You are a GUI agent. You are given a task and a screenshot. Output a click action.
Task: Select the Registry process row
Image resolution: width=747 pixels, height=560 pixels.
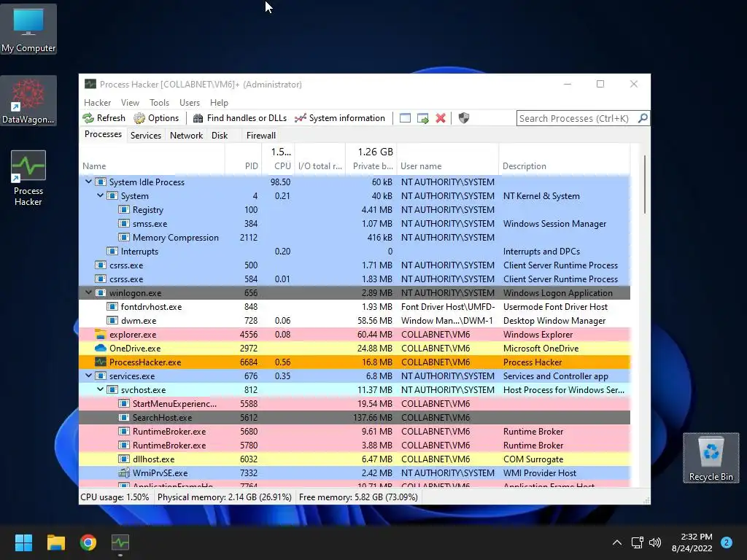(355, 209)
